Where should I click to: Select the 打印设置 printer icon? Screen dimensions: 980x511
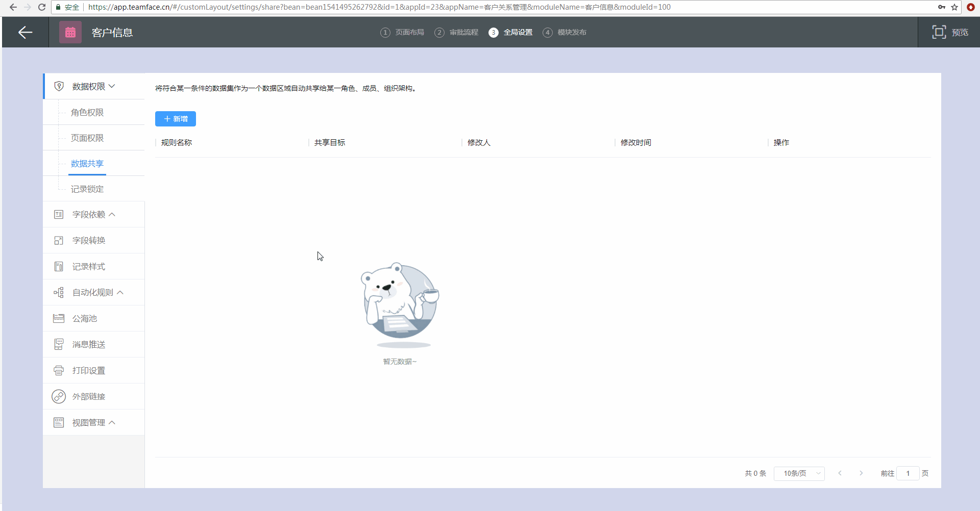click(59, 370)
